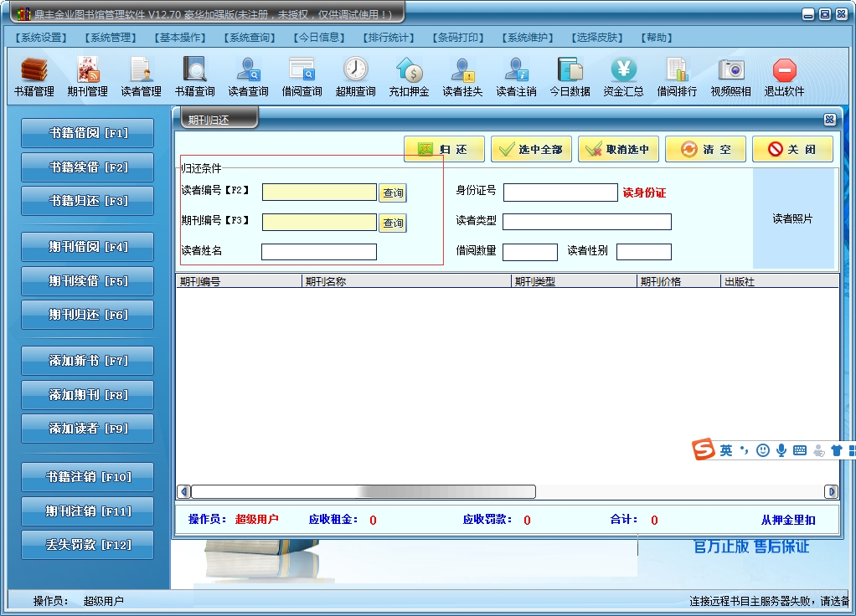This screenshot has height=616, width=856.
Task: Open 书籍管理 book management icon
Action: point(34,76)
